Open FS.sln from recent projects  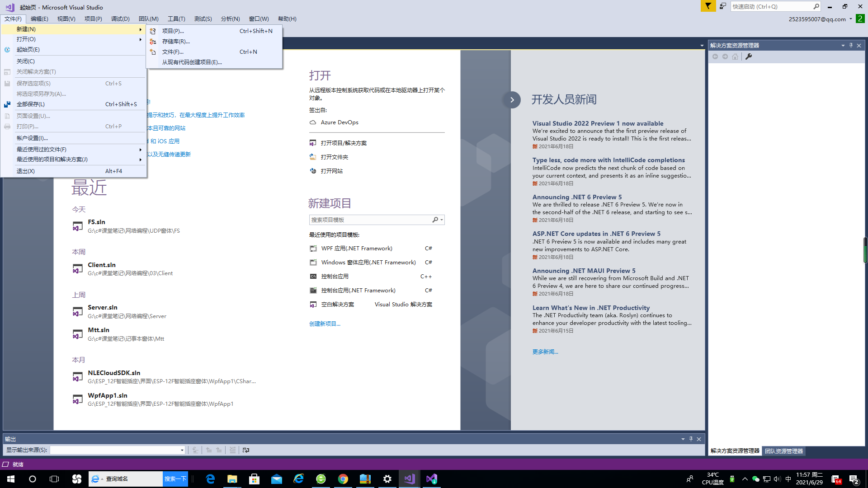pyautogui.click(x=96, y=222)
